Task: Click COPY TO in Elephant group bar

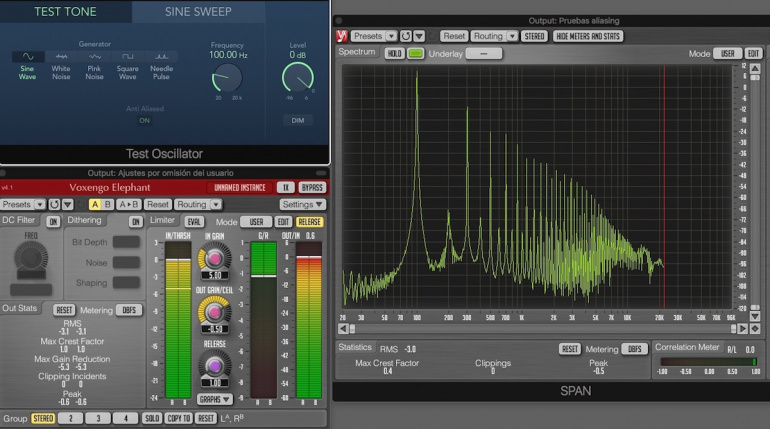Action: click(179, 418)
